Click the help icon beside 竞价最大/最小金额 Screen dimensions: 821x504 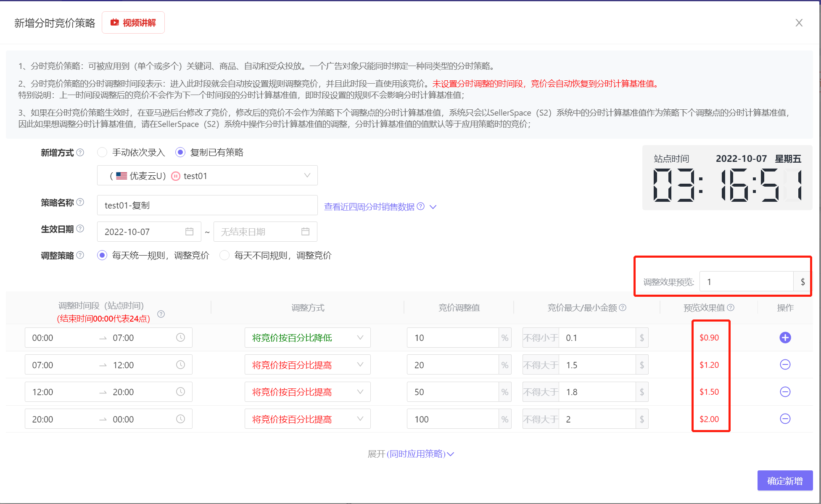point(623,307)
